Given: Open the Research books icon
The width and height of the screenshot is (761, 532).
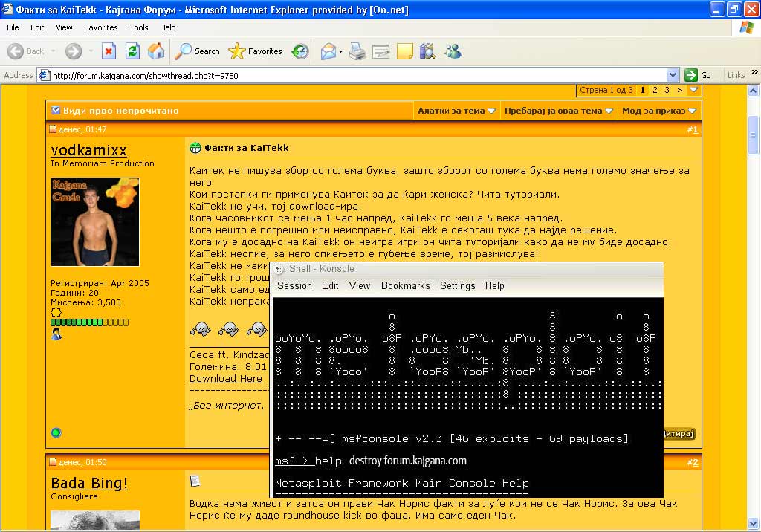Looking at the screenshot, I should pyautogui.click(x=427, y=51).
